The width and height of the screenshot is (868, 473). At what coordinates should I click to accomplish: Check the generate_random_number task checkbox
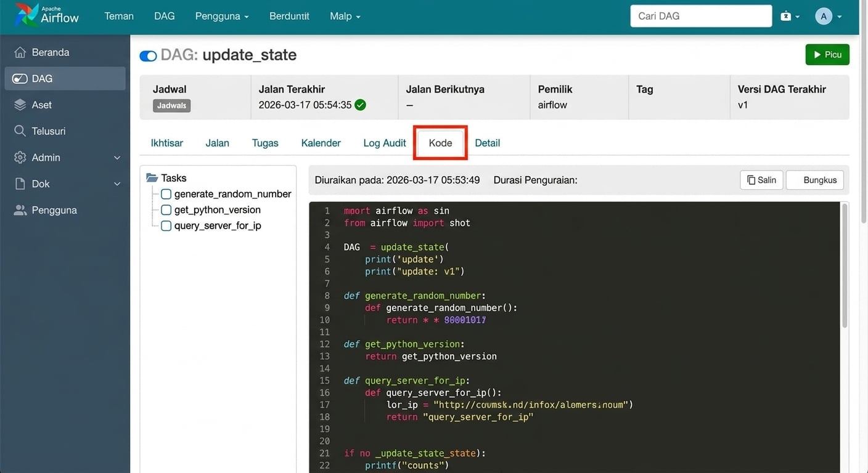pos(166,194)
